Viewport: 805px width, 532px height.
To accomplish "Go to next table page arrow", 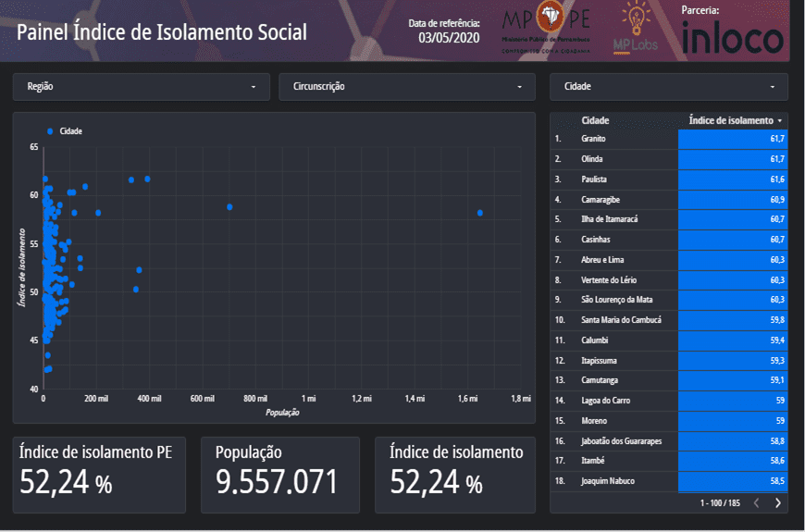I will (777, 502).
